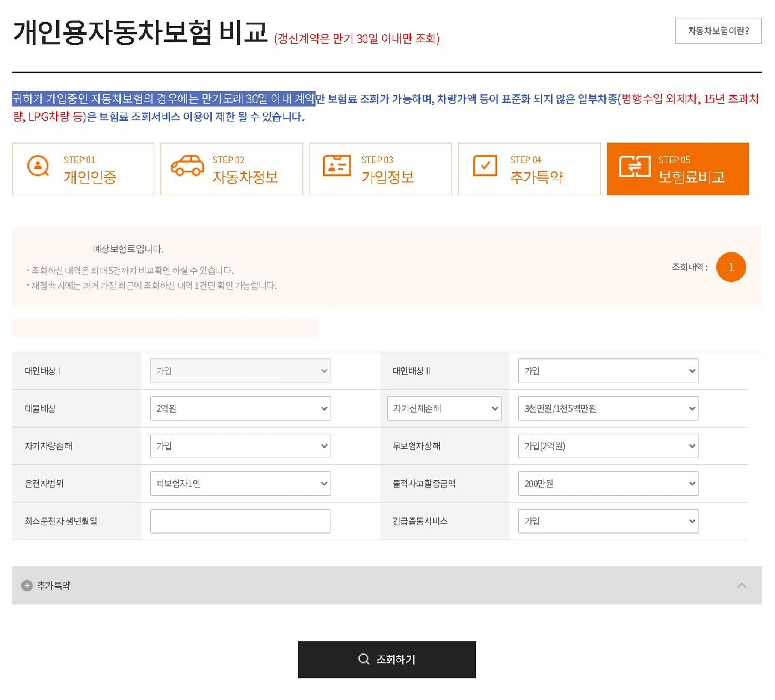Screen dimensions: 775x700
Task: Click the magnifier icon on 조회하기 button
Action: click(x=364, y=659)
